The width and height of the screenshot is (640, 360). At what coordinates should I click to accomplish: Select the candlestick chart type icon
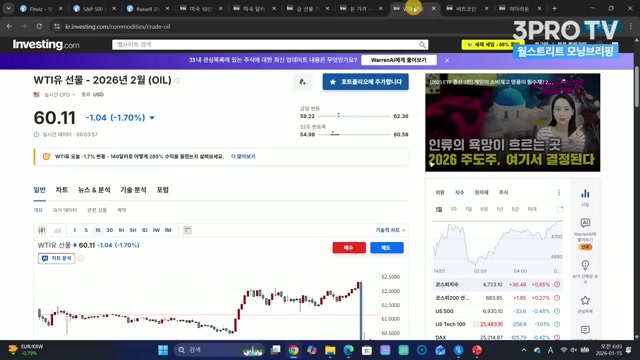[42, 230]
